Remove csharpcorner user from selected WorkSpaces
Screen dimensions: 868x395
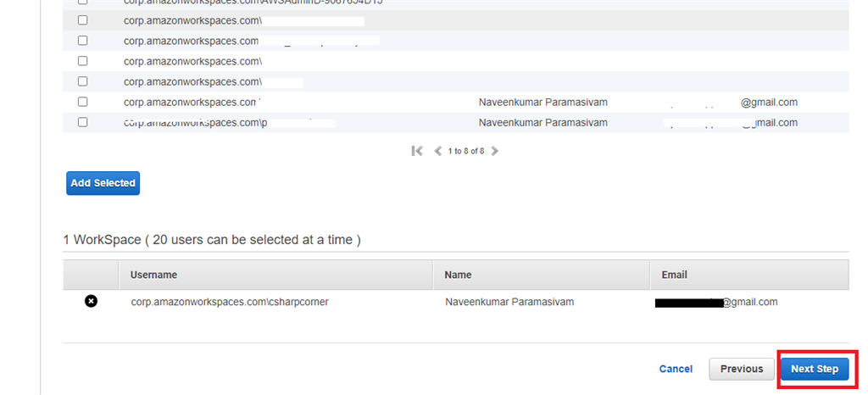click(x=91, y=301)
